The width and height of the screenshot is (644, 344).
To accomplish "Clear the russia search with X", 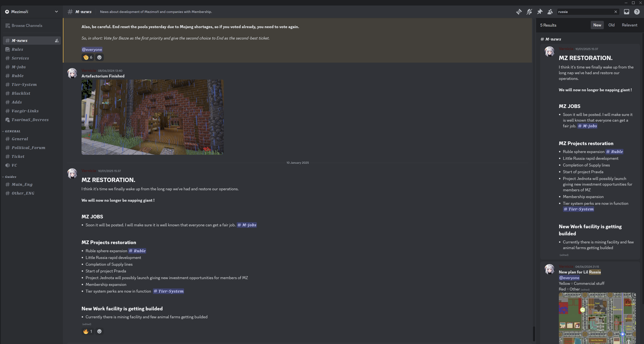I will (616, 12).
